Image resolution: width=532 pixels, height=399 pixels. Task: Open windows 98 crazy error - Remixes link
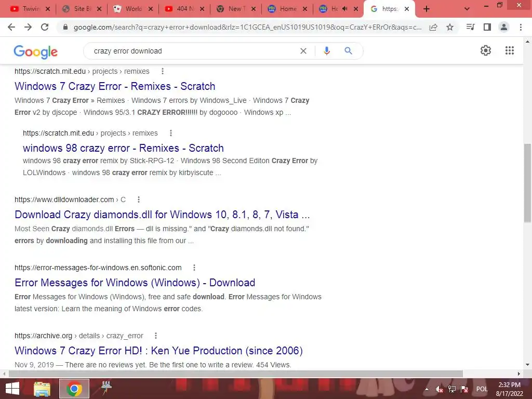coord(123,148)
